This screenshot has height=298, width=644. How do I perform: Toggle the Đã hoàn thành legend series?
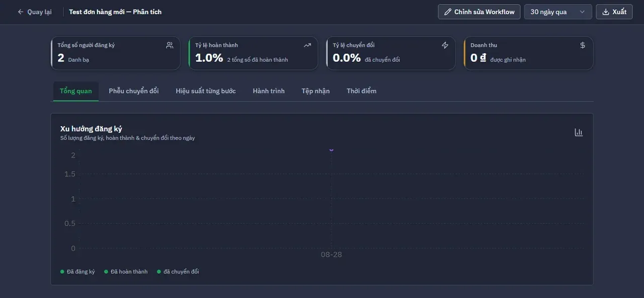[126, 271]
